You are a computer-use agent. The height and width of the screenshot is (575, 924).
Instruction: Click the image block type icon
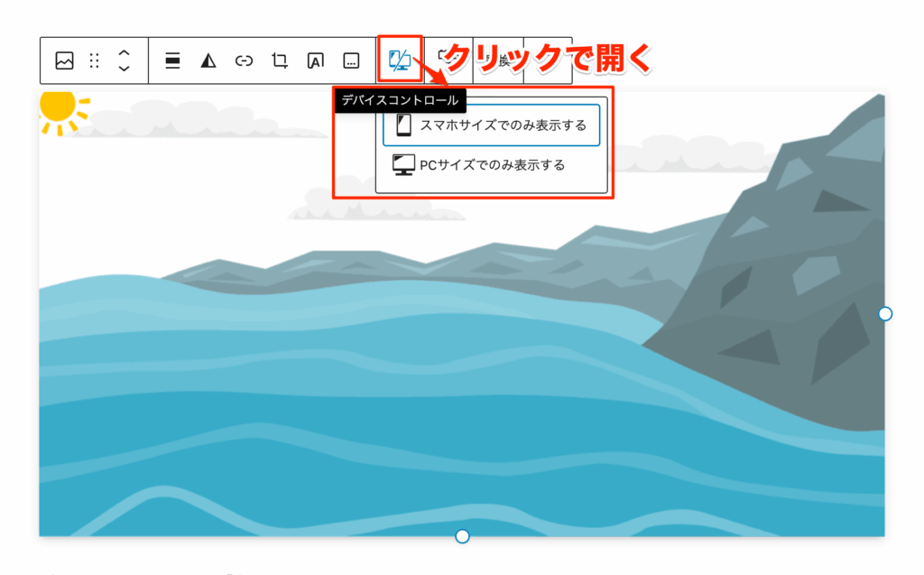point(65,60)
